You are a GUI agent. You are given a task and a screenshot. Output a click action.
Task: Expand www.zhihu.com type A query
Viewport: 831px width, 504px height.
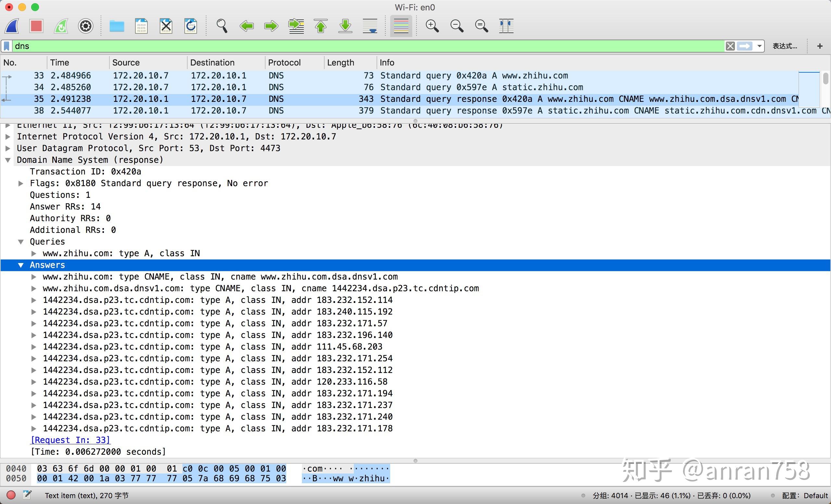pos(34,253)
